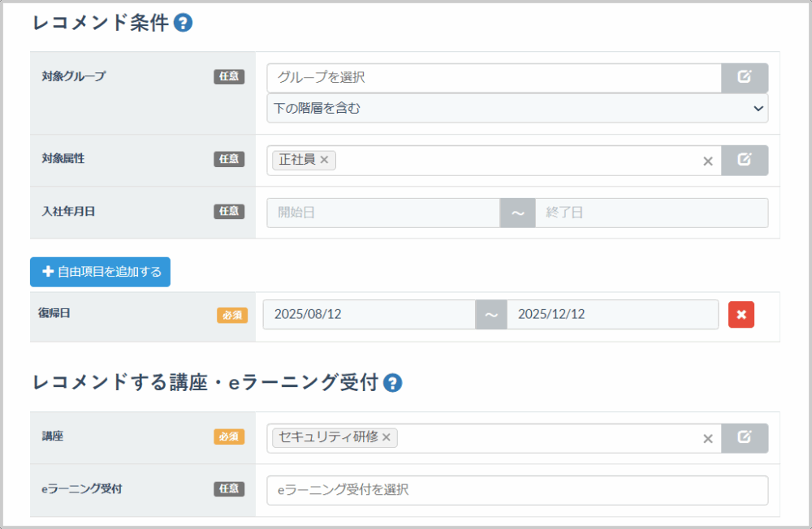Click the 入社年月日 終了日 field
812x529 pixels.
(x=650, y=213)
